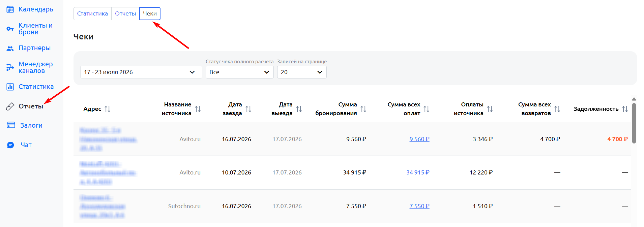Click the bar chart Статистика icon
Image resolution: width=644 pixels, height=227 pixels.
pyautogui.click(x=10, y=87)
